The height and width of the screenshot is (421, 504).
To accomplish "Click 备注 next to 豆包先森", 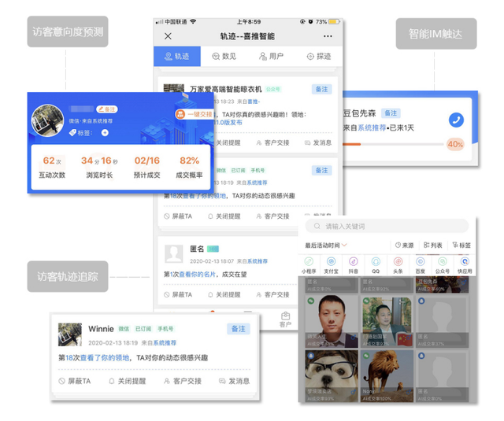I will [391, 113].
